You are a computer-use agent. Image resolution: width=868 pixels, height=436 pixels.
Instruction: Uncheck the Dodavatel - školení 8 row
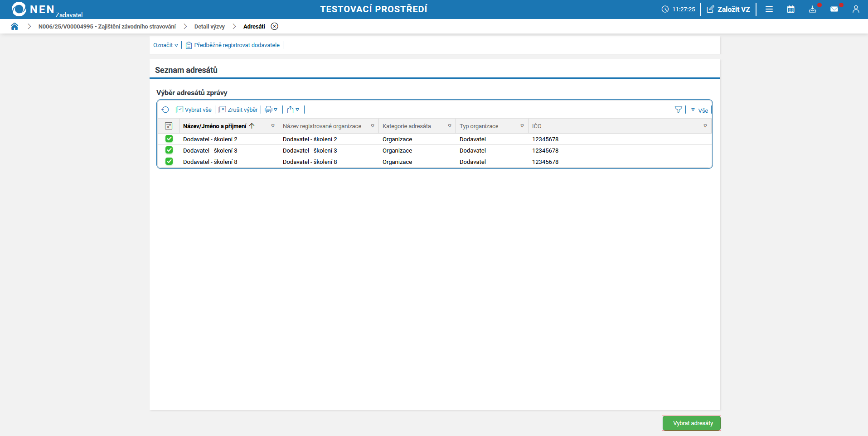(x=169, y=162)
